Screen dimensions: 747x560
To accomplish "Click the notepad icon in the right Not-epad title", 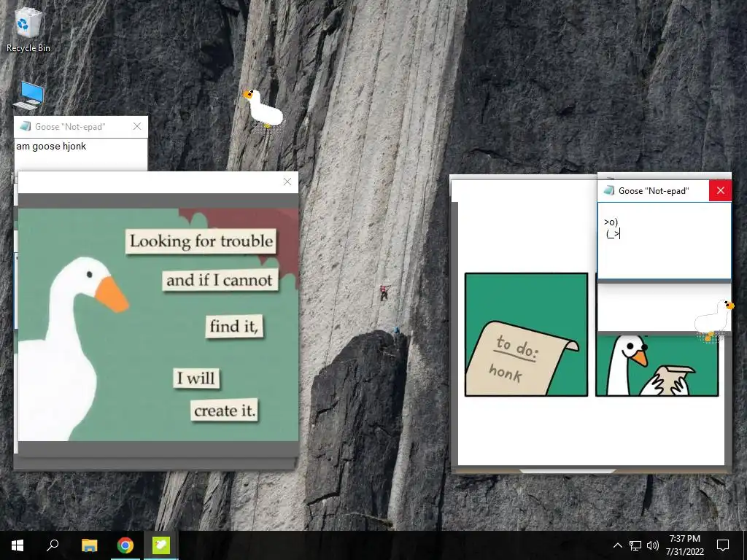I will [x=608, y=190].
